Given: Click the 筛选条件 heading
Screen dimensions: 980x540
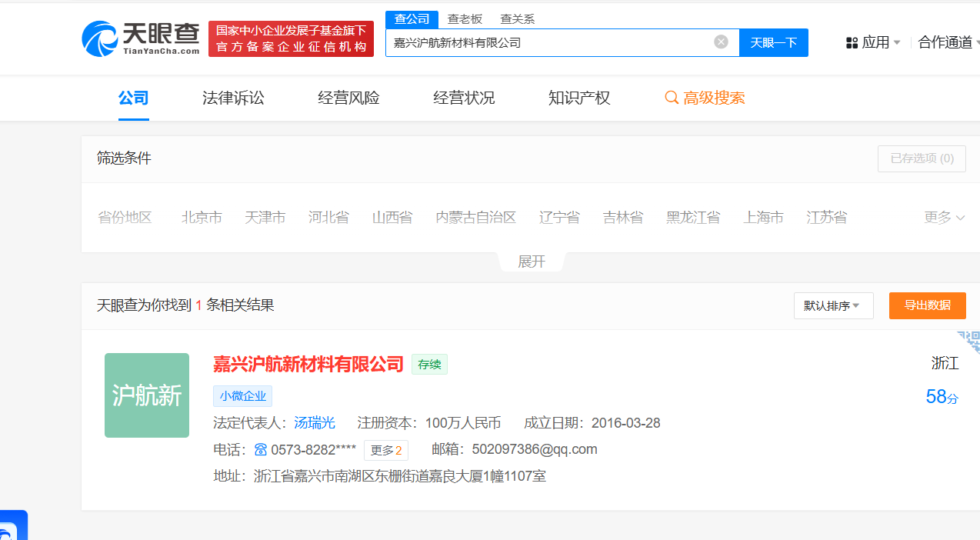Looking at the screenshot, I should click(x=124, y=158).
